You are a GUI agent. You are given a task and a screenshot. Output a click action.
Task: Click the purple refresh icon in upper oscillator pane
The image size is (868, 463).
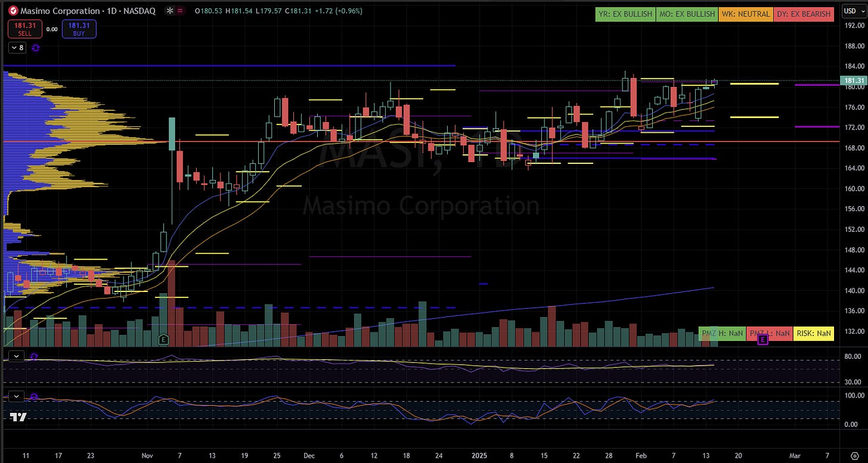pos(34,356)
